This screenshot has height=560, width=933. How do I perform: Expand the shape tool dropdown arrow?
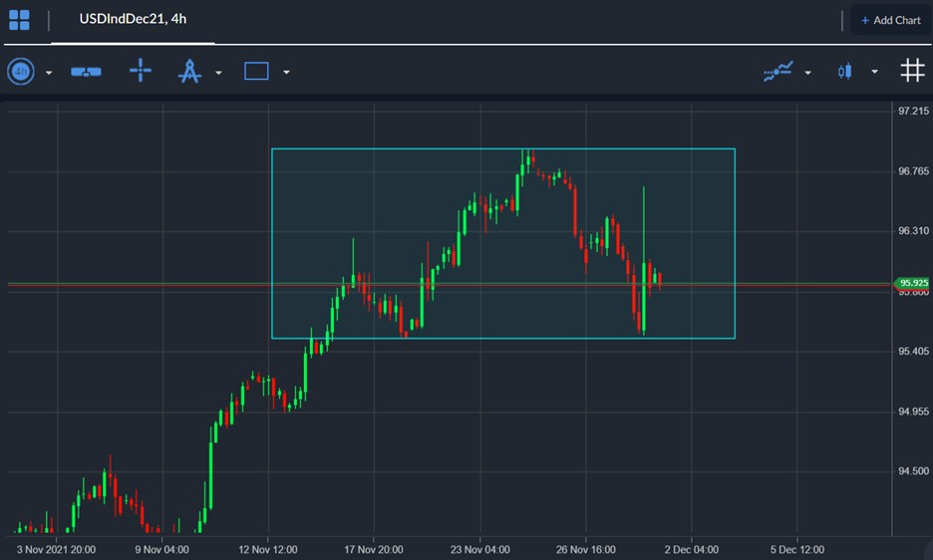(x=286, y=73)
